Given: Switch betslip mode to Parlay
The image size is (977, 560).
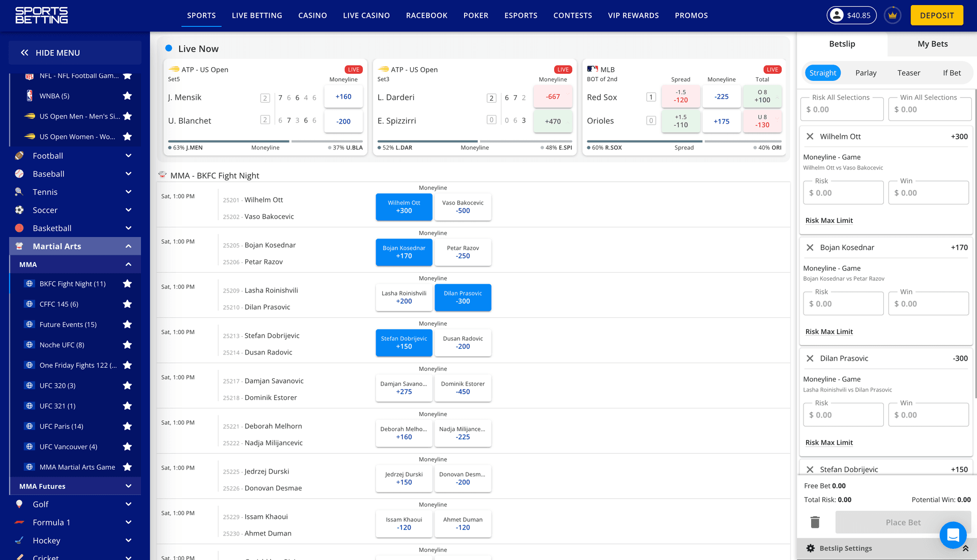Looking at the screenshot, I should click(x=866, y=73).
